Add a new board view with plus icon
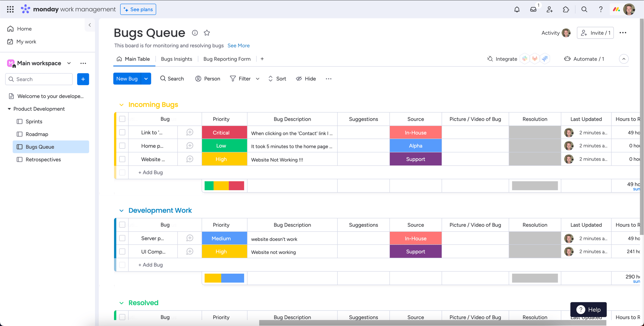644x326 pixels. [x=262, y=59]
